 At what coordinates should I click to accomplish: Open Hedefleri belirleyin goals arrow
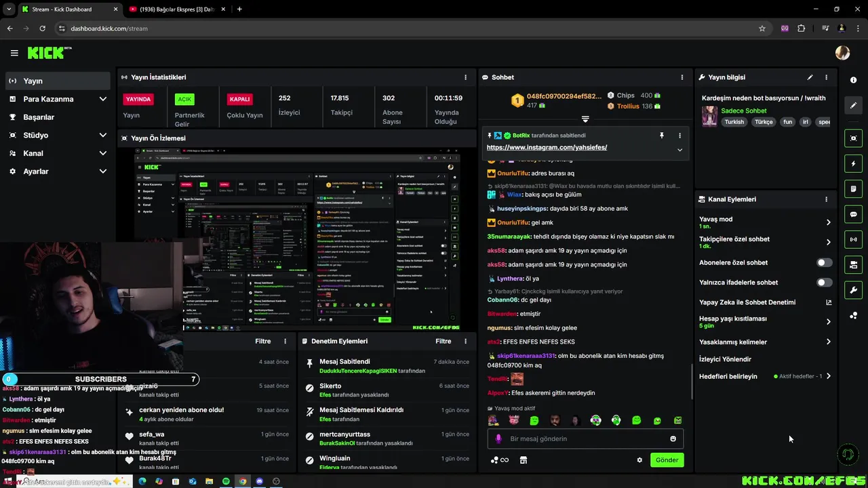tap(828, 376)
